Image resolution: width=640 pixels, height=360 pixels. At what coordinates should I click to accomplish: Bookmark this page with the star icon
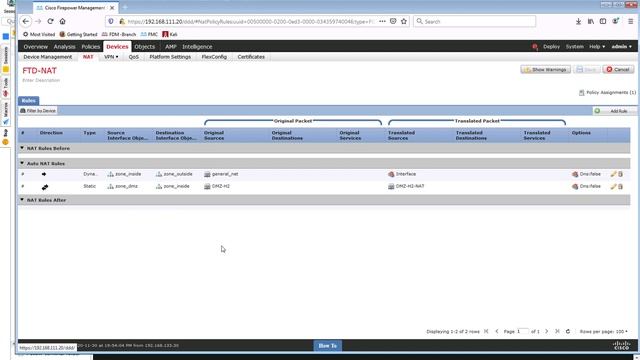coord(404,21)
